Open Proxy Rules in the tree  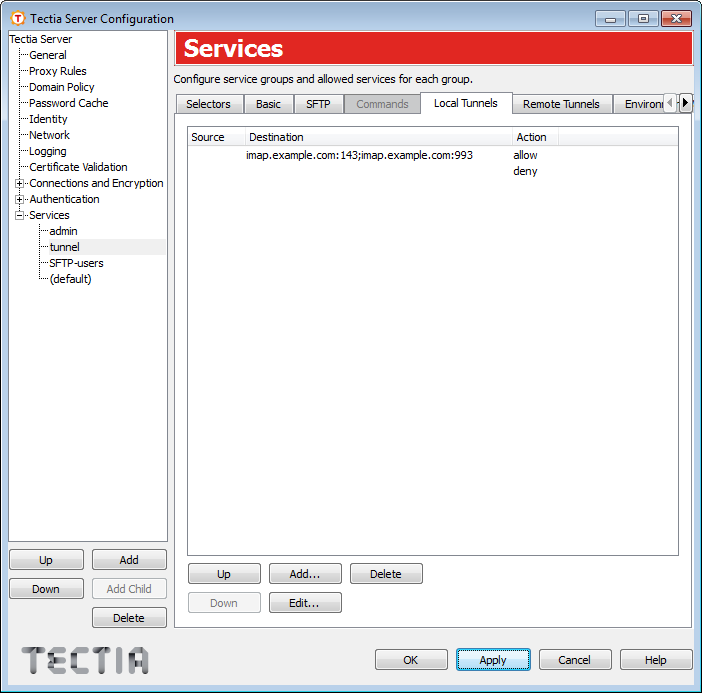click(x=58, y=71)
